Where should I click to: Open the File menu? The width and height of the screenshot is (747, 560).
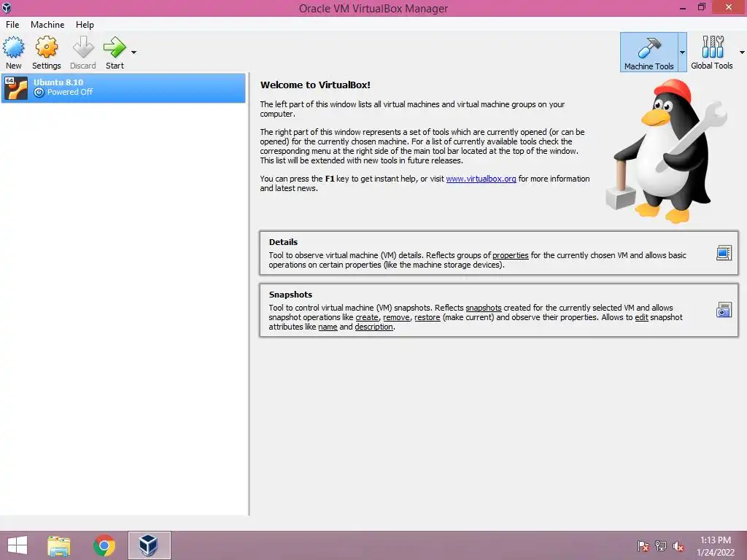(x=12, y=25)
